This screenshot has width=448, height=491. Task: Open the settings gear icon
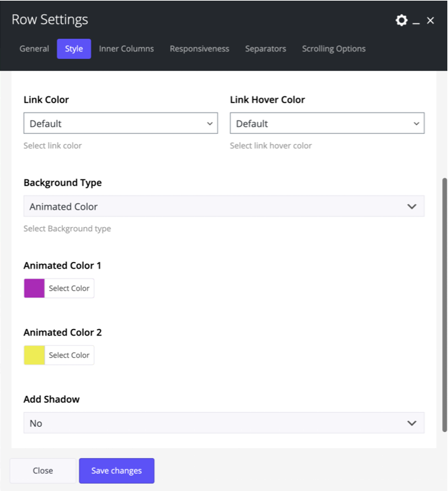coord(401,20)
